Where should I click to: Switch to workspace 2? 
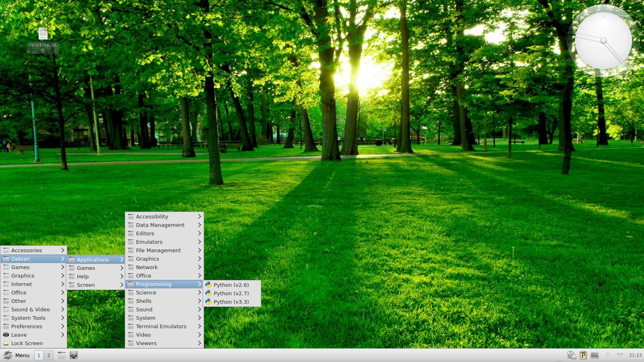48,355
